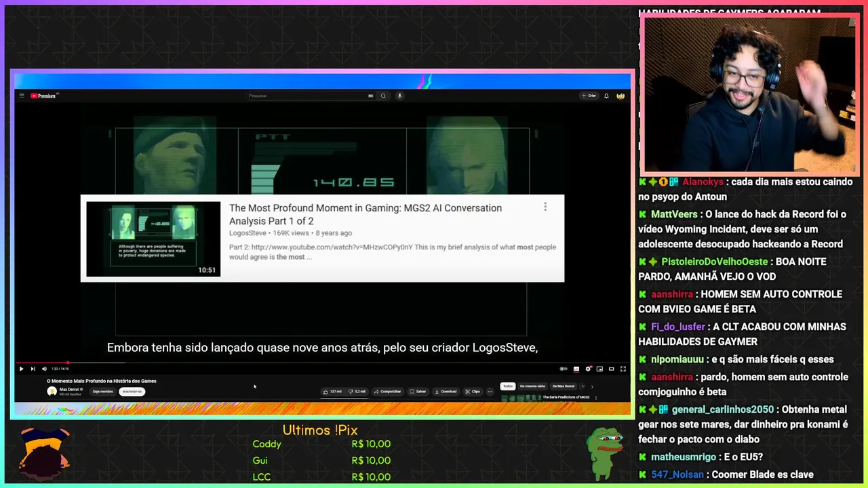Open player settings gear
The height and width of the screenshot is (488, 868).
(588, 369)
